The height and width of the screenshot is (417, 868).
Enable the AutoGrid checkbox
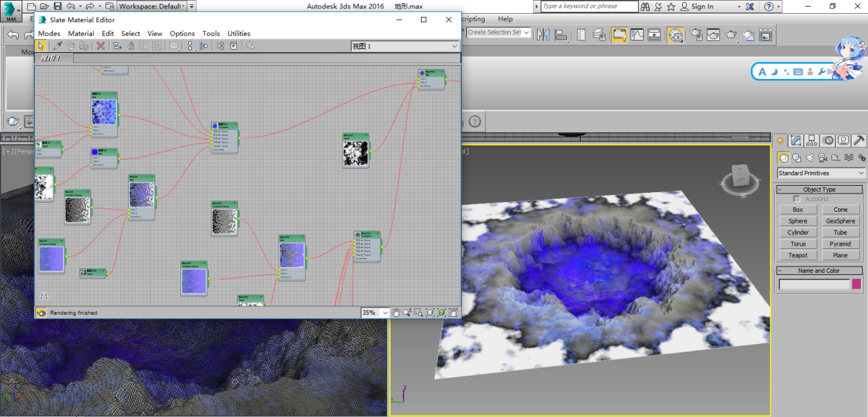coord(796,199)
